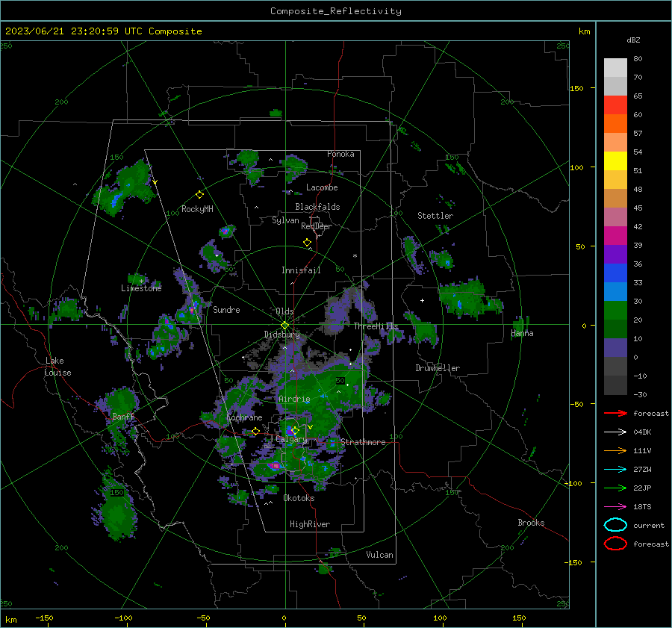The height and width of the screenshot is (628, 672).
Task: Click the cyan current ellipse icon
Action: click(x=615, y=525)
